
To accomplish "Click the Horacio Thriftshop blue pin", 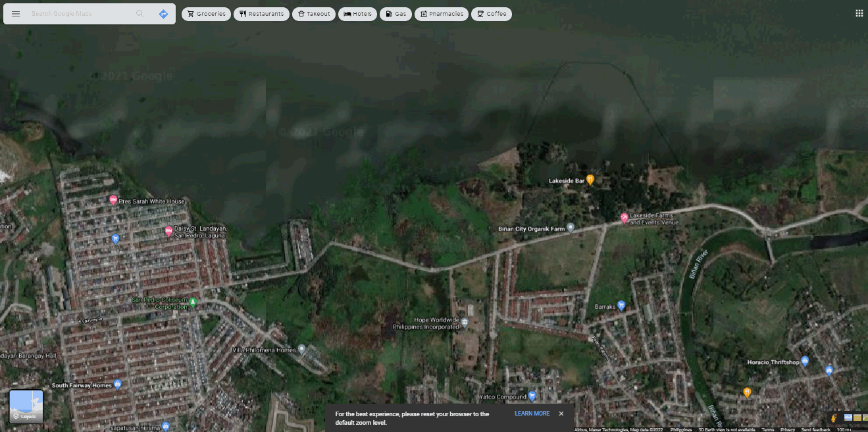I will pyautogui.click(x=805, y=361).
